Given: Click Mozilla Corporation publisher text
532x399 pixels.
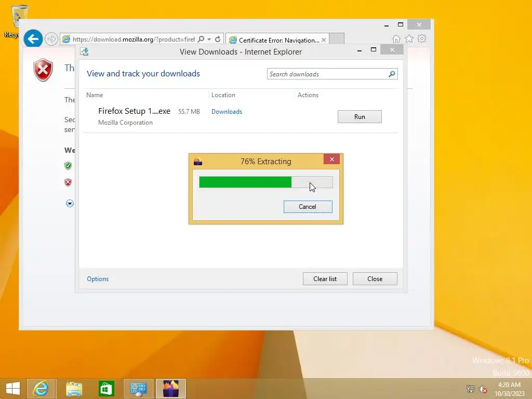Looking at the screenshot, I should [125, 123].
